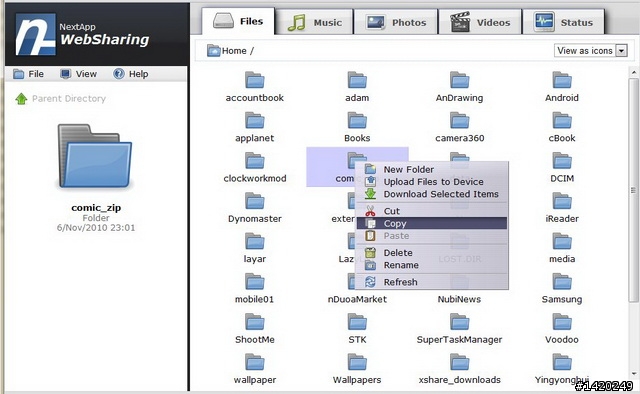
Task: Select the cBook folder icon
Action: (562, 120)
